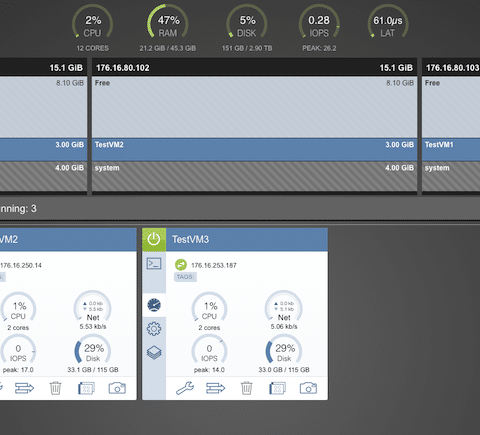Click the migrate arrows icon on TestVM3

point(215,388)
